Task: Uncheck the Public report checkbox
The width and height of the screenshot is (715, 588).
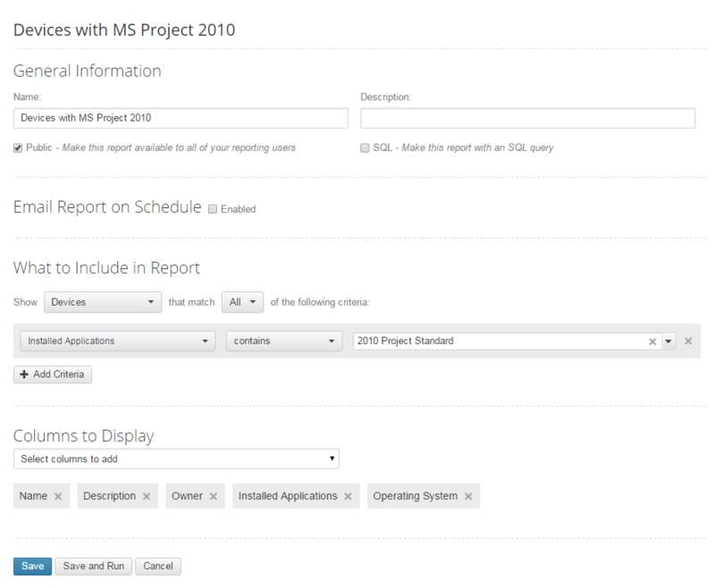Action: [17, 147]
